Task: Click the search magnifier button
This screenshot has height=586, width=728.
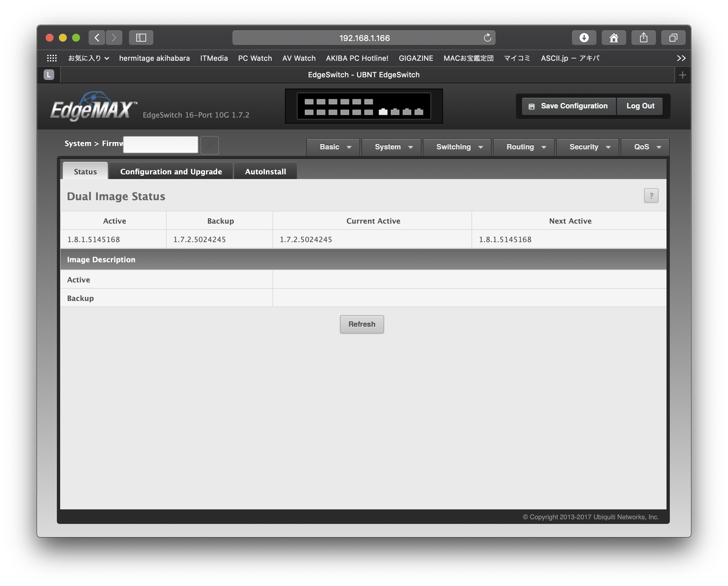Action: tap(210, 145)
